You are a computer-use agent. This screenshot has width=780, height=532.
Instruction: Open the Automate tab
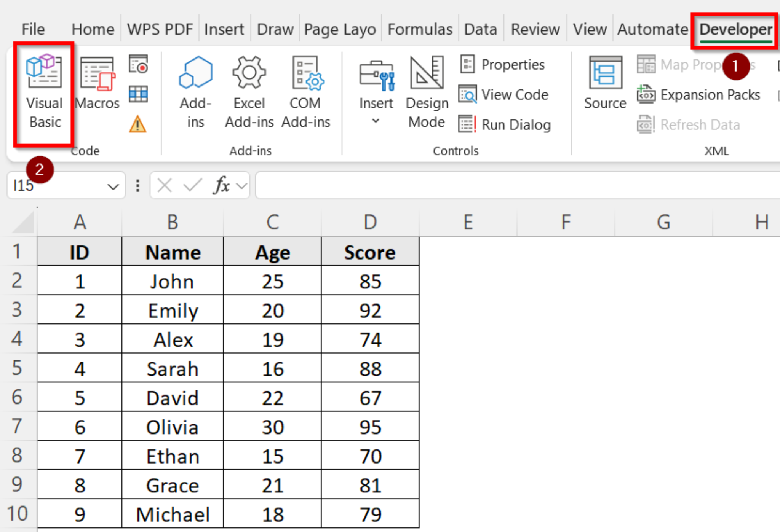click(x=653, y=29)
